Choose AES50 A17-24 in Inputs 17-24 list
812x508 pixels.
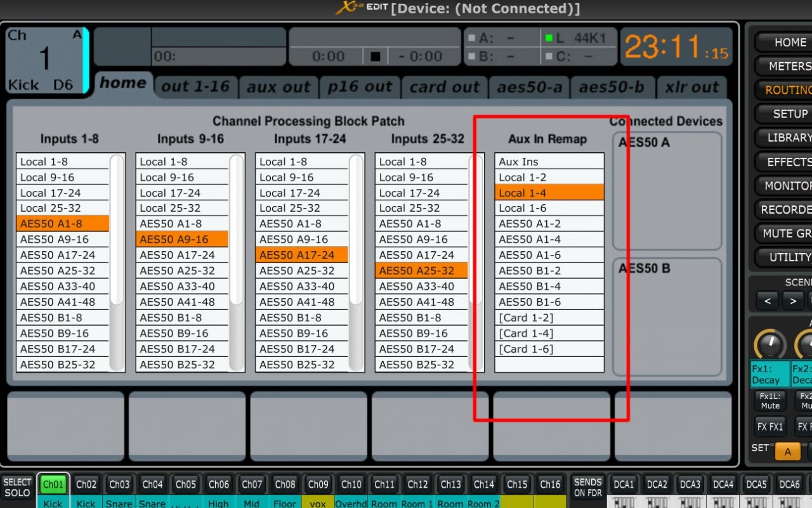click(302, 255)
